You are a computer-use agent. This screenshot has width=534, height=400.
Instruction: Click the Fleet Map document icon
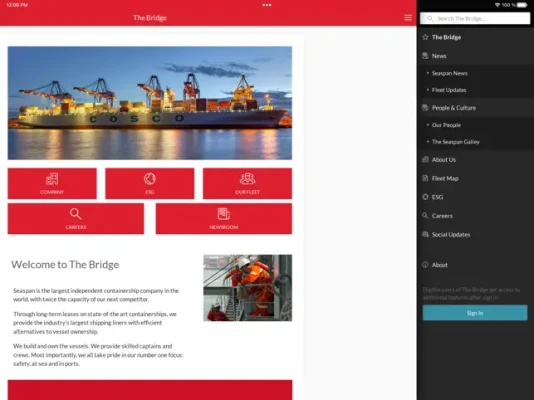425,178
